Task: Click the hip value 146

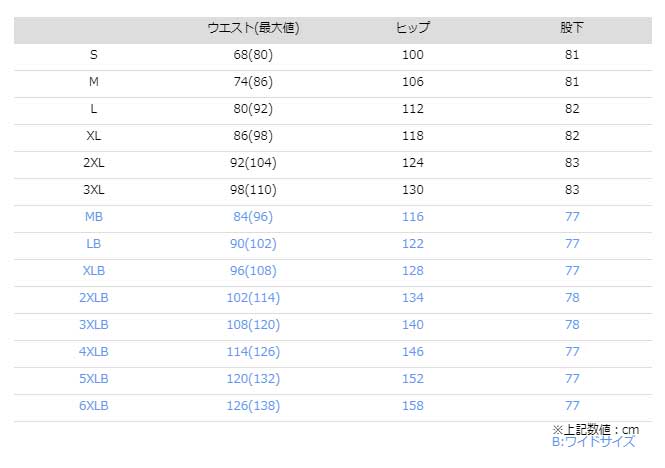Action: pyautogui.click(x=413, y=352)
